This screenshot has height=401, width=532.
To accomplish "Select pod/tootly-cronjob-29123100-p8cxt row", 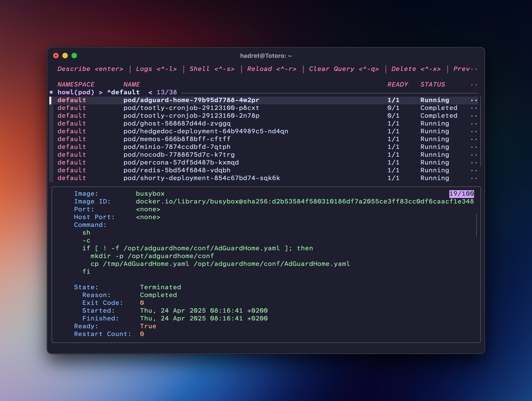I will tap(191, 108).
